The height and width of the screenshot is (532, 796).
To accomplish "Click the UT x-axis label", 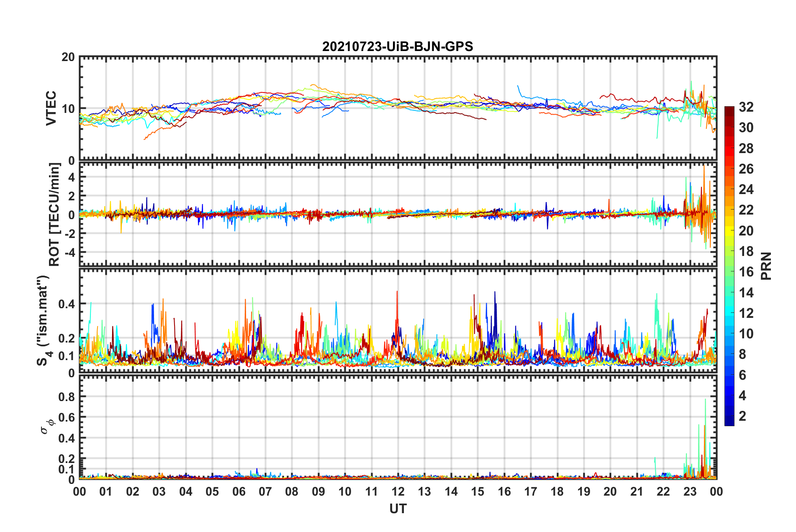I will pos(398,509).
